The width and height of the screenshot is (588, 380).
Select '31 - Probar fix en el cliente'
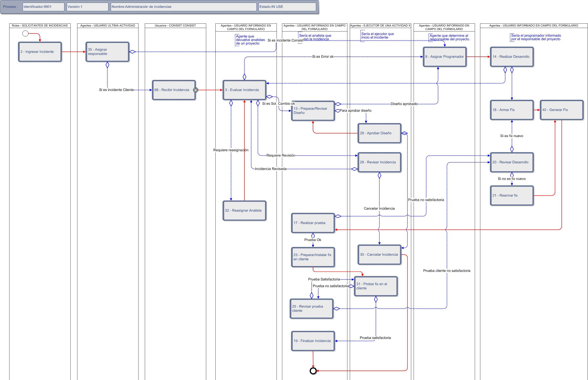click(x=376, y=286)
